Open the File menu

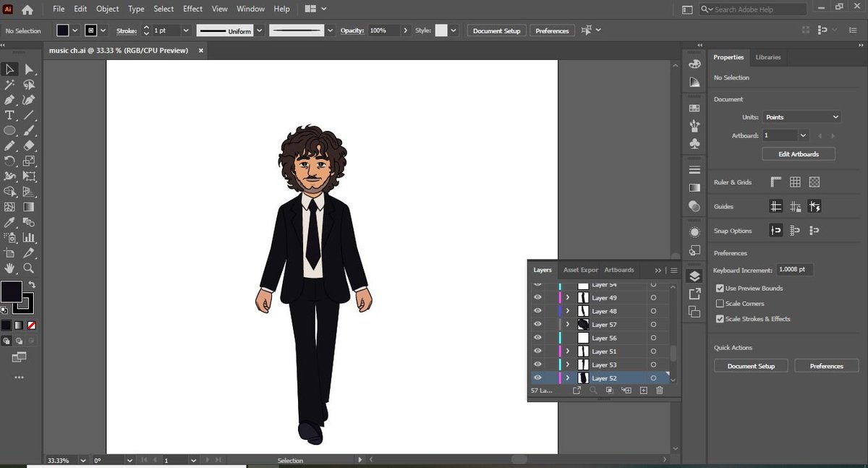coord(59,9)
